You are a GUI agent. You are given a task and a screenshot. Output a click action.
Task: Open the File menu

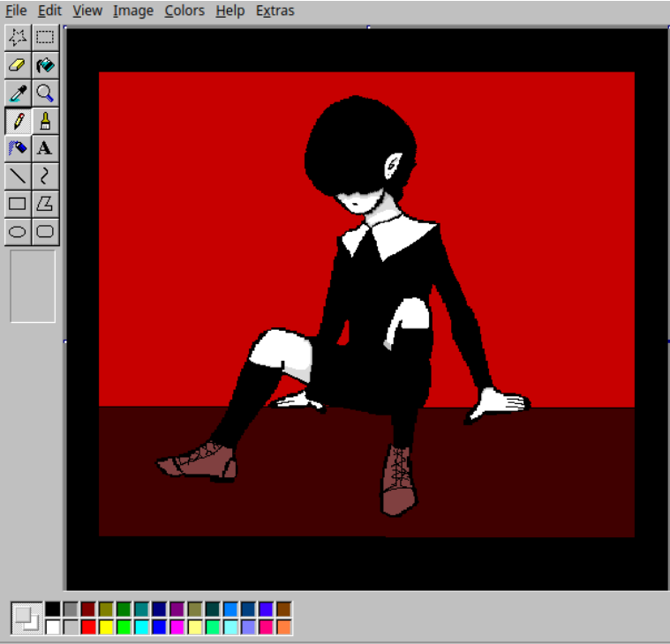tap(16, 11)
